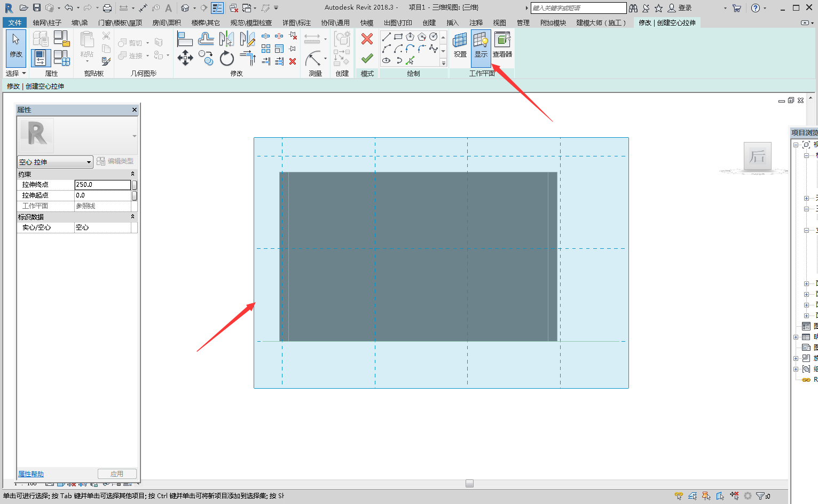Screen dimensions: 818x504
Task: Select the Move tool
Action: pos(185,58)
